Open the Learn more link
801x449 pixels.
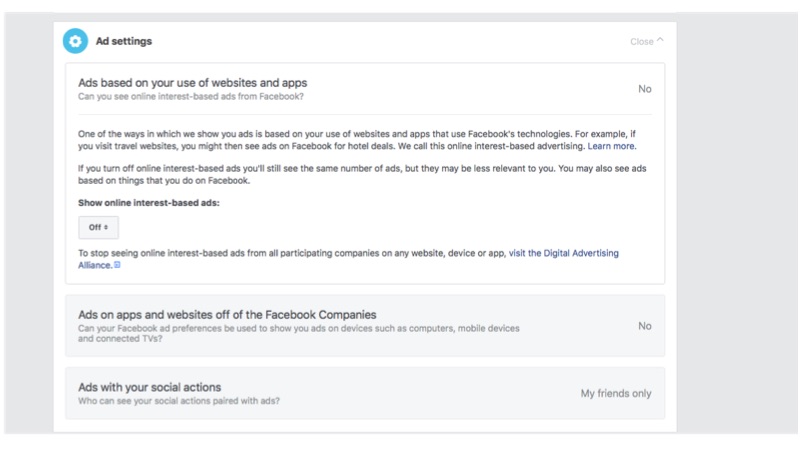point(611,146)
